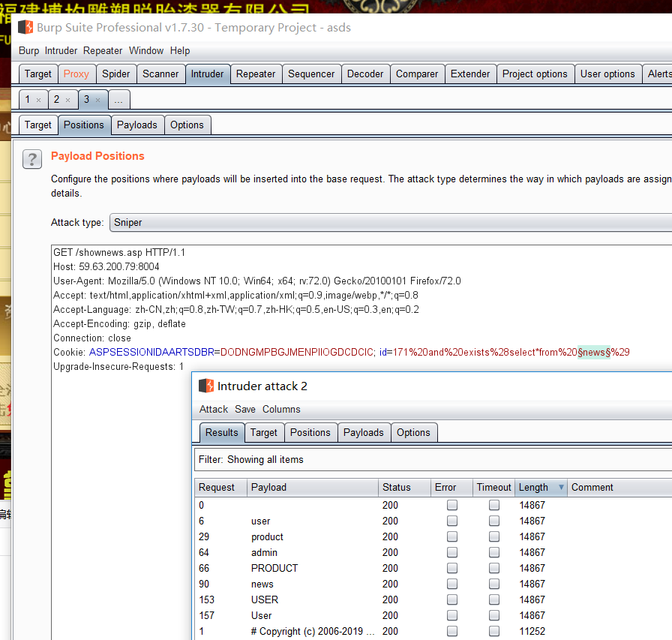672x640 pixels.
Task: Click the Burp Suite logo in title bar
Action: [25, 27]
